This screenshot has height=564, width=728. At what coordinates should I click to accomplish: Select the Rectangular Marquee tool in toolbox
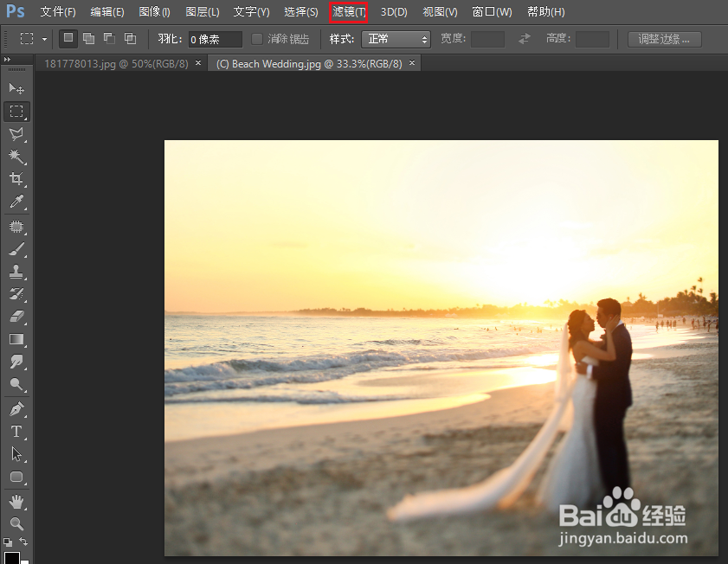click(16, 112)
